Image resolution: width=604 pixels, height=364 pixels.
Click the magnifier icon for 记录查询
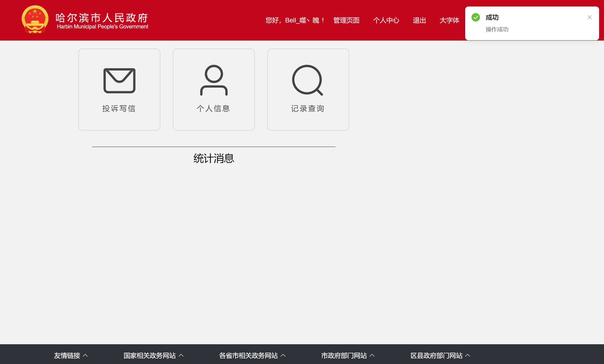[308, 80]
